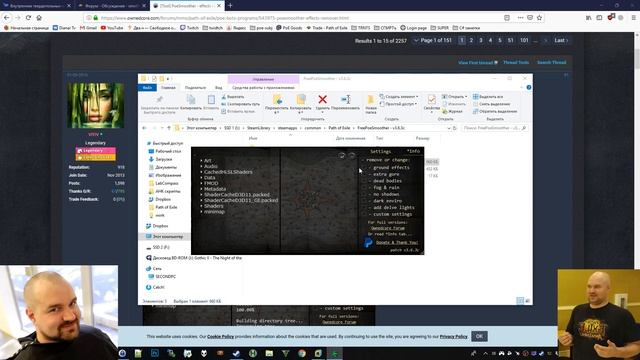
Task: Open the LabCompass quick access folder
Action: click(164, 183)
